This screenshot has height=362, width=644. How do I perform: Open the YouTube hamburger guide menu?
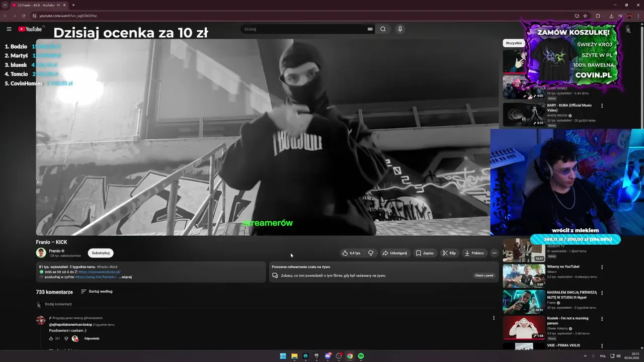(x=9, y=29)
